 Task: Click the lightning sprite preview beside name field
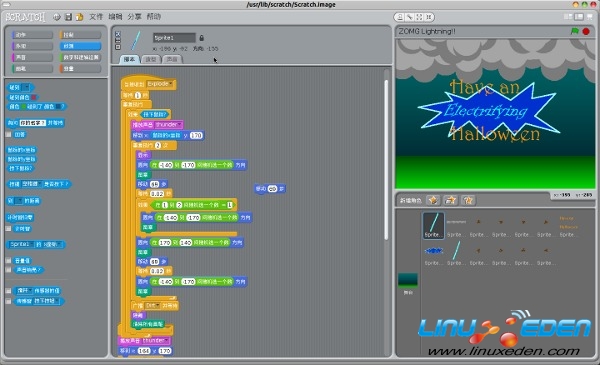[x=136, y=41]
